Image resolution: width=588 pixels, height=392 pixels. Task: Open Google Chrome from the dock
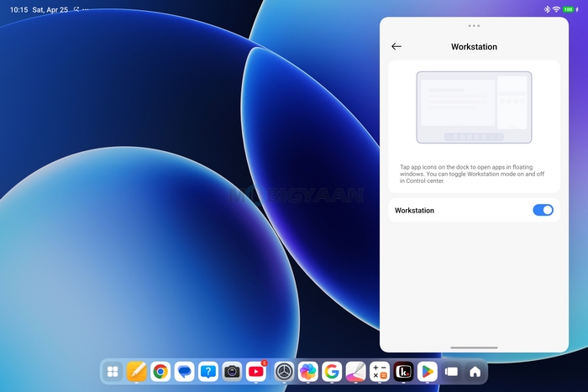click(160, 371)
